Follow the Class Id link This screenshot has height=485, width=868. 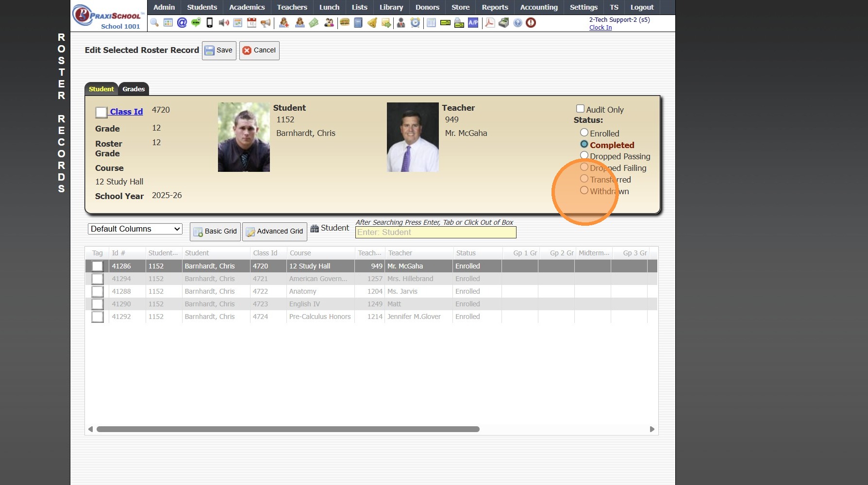[126, 112]
